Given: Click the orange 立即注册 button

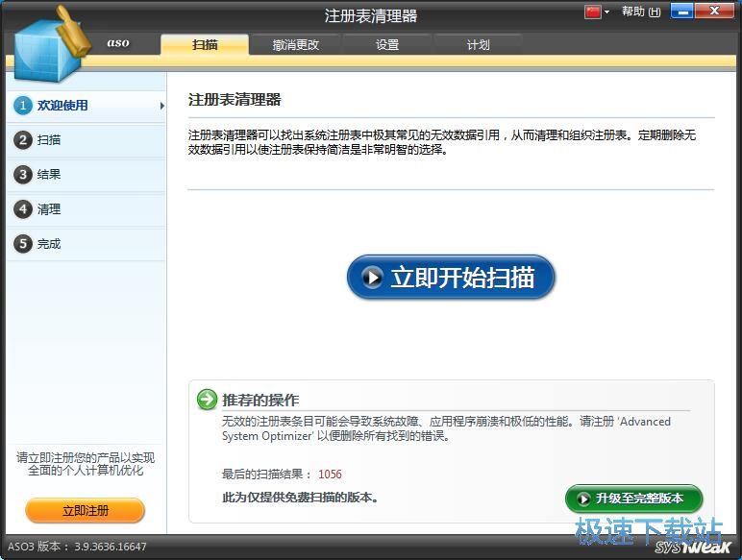Looking at the screenshot, I should click(86, 511).
